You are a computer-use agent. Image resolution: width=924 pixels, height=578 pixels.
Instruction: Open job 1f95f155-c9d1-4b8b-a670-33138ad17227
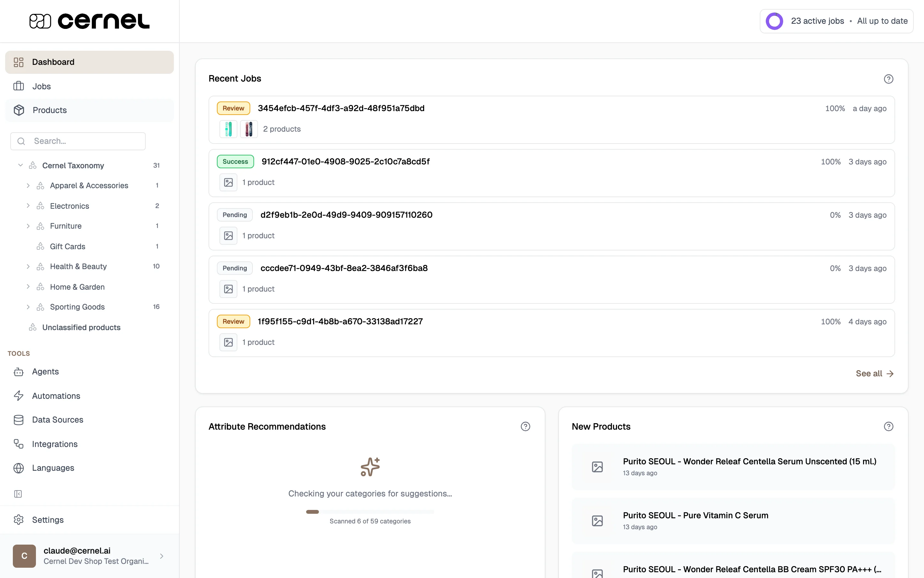tap(551, 333)
